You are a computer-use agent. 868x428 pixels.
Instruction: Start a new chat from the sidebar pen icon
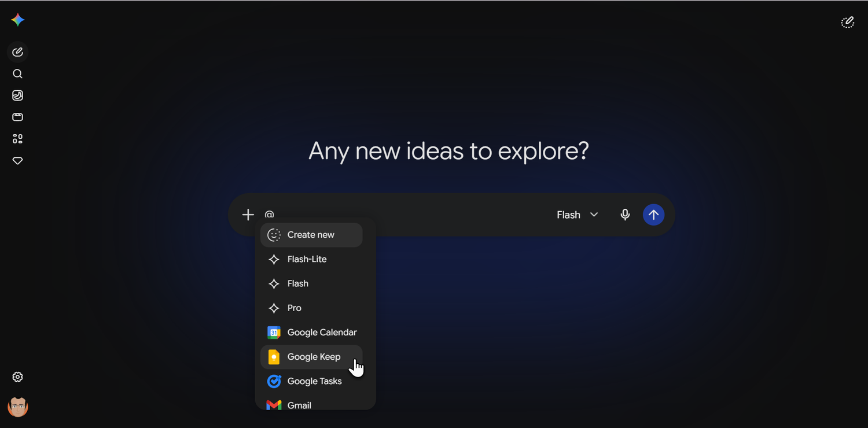pyautogui.click(x=18, y=52)
